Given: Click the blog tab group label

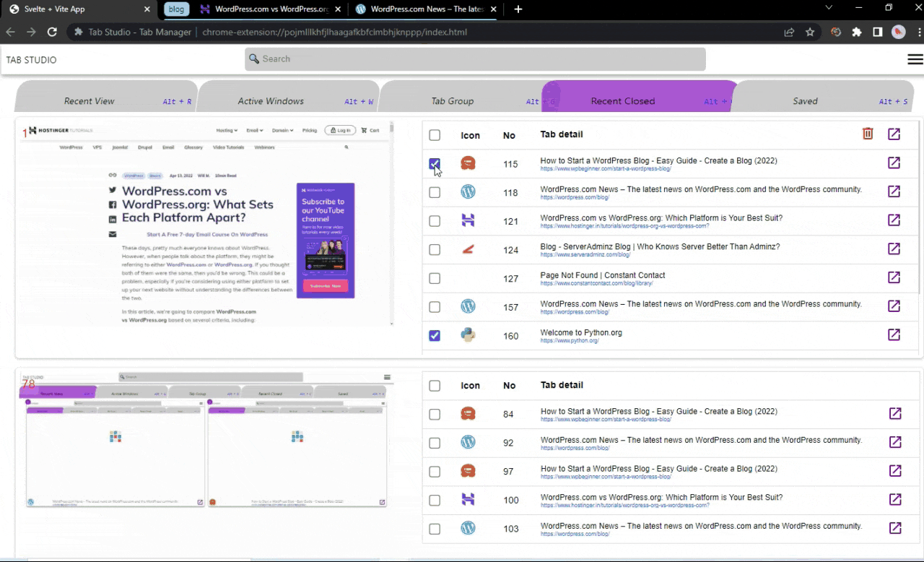Looking at the screenshot, I should point(176,9).
